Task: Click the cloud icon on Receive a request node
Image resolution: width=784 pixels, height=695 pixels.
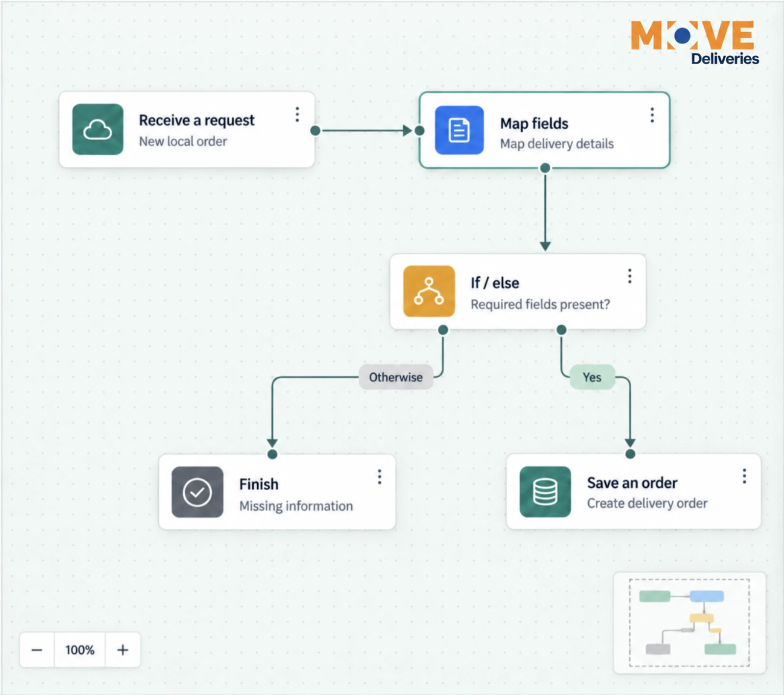Action: (x=98, y=129)
